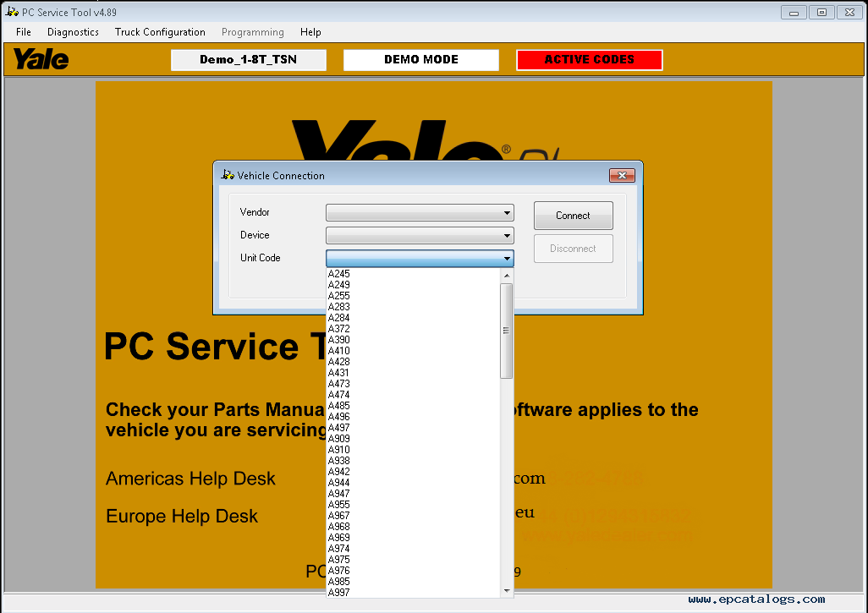Select unit code A497
This screenshot has width=868, height=613.
point(413,428)
